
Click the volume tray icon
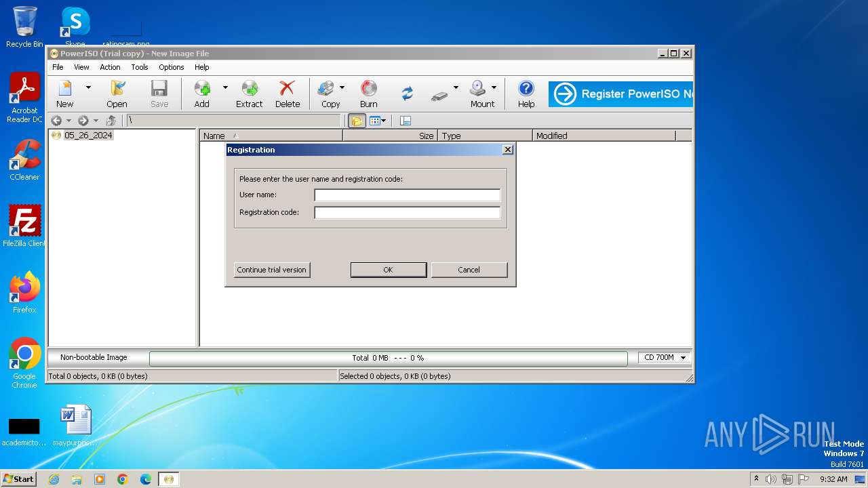(771, 479)
